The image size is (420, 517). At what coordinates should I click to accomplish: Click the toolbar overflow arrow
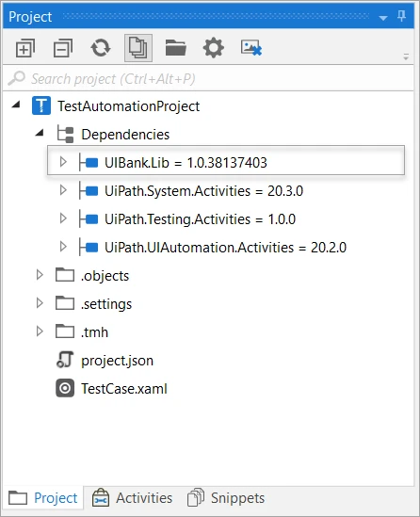406,57
